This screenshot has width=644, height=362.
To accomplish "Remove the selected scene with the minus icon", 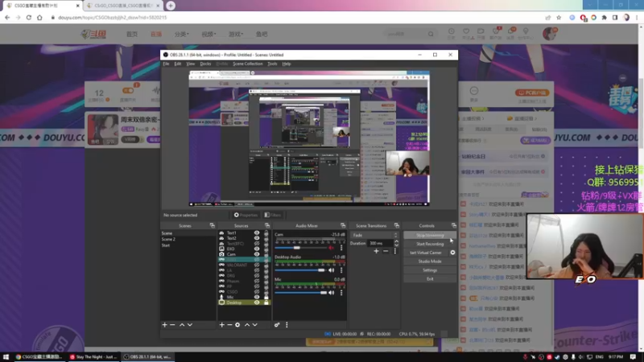I will [172, 325].
